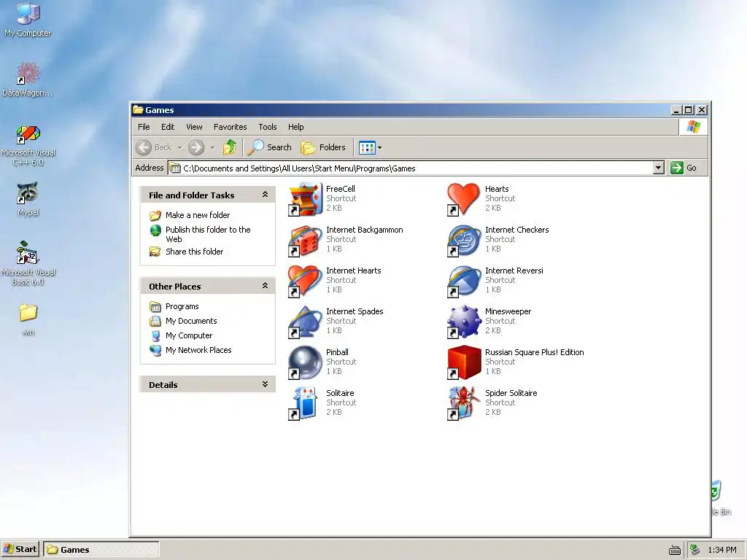Click the Go button next to address

point(684,168)
